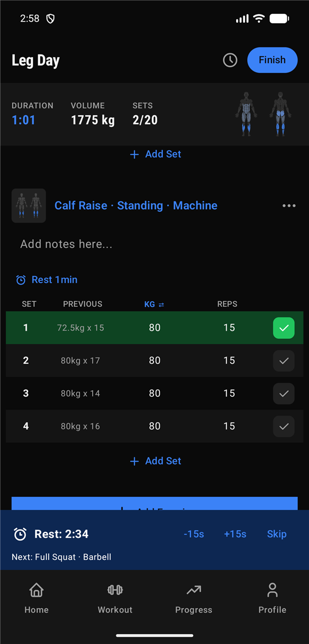Tap the front body muscle diagram
This screenshot has width=309, height=644.
pyautogui.click(x=246, y=114)
